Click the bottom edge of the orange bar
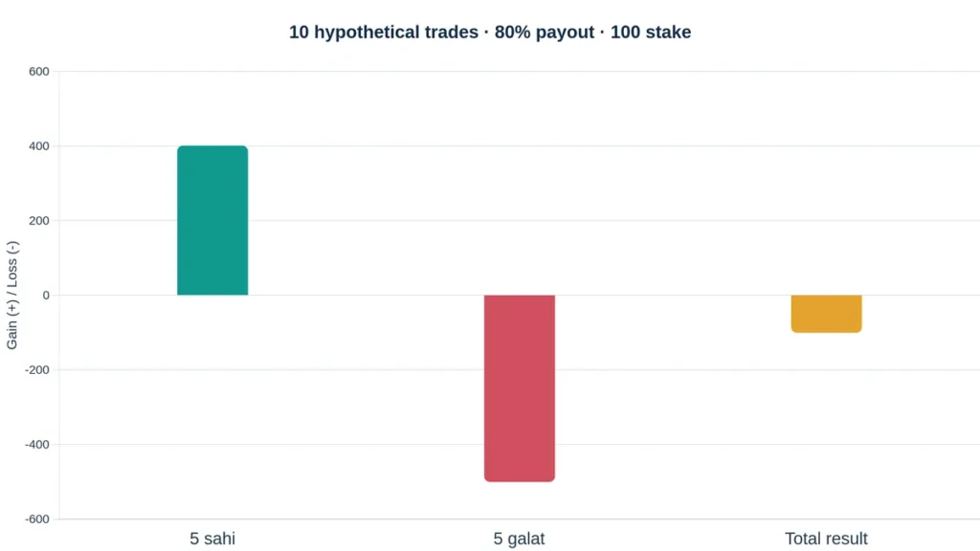Screen dimensions: 980x551 (x=826, y=331)
